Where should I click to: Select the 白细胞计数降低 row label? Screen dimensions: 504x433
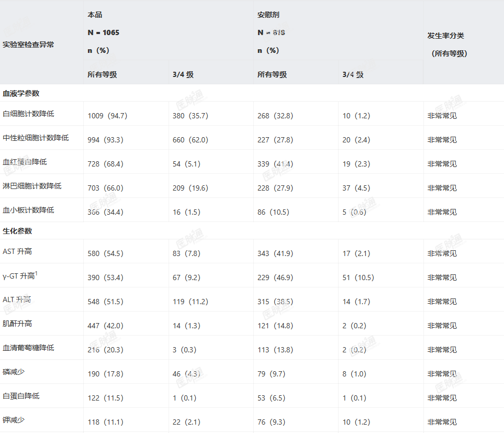click(28, 114)
